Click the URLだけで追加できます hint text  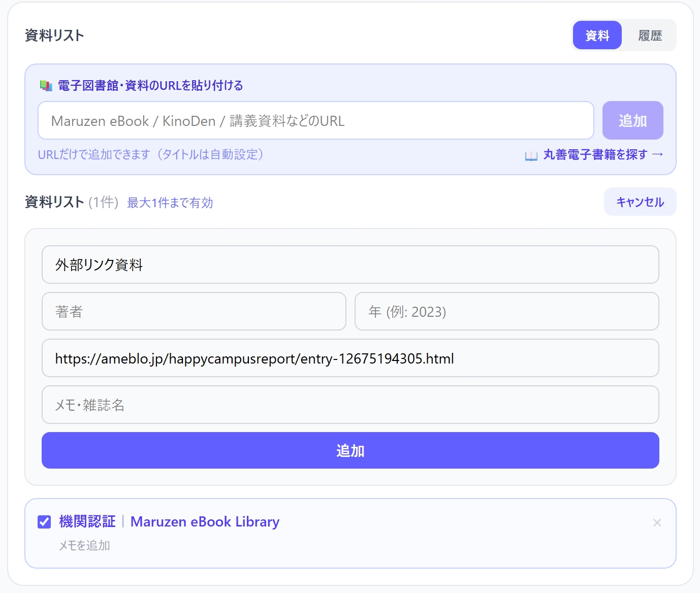(151, 154)
